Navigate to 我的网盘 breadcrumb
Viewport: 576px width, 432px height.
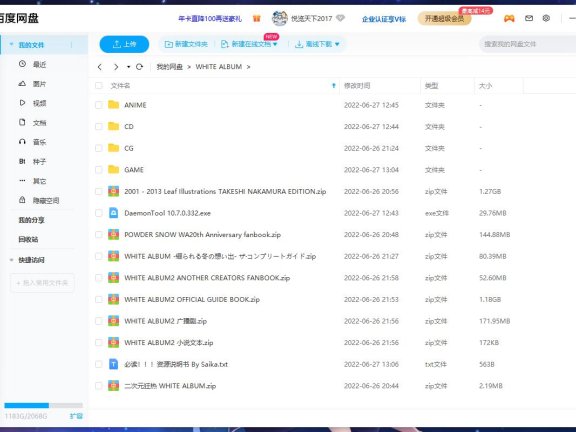pos(169,67)
